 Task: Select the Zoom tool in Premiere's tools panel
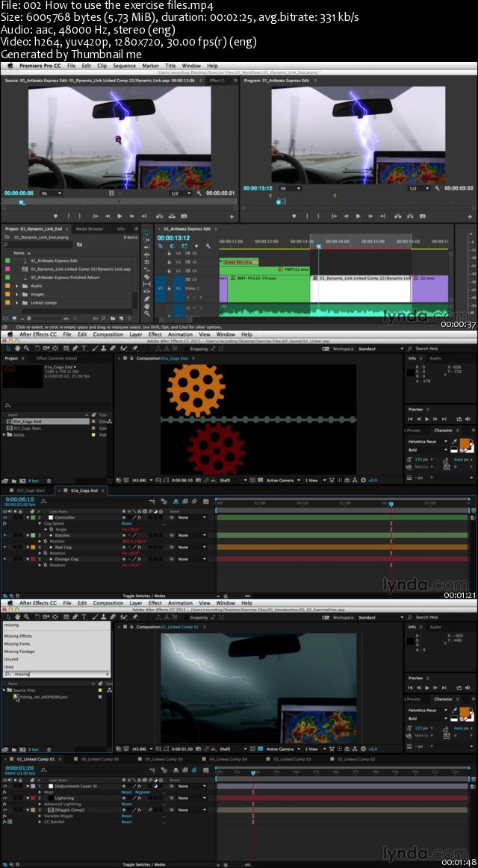[x=147, y=313]
